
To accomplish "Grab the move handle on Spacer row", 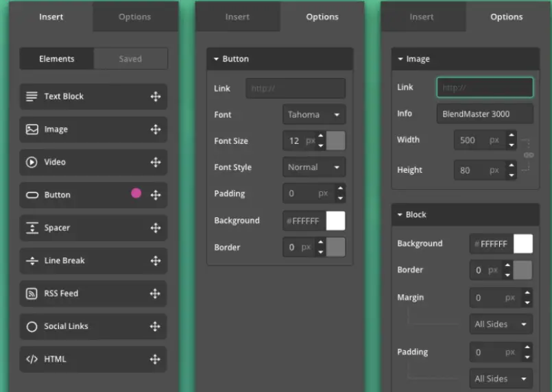I will tap(156, 228).
